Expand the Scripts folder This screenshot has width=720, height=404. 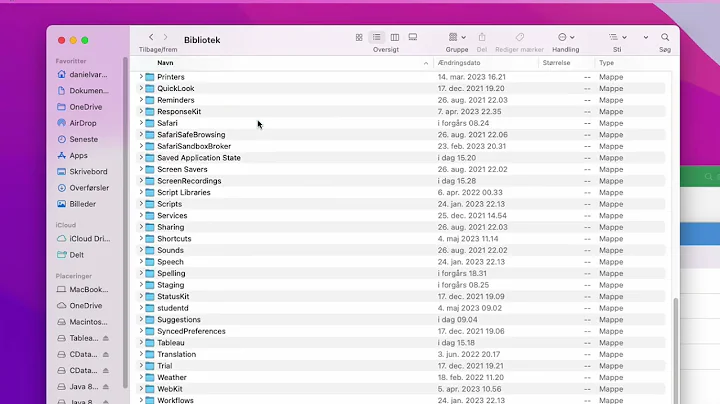[x=141, y=204]
